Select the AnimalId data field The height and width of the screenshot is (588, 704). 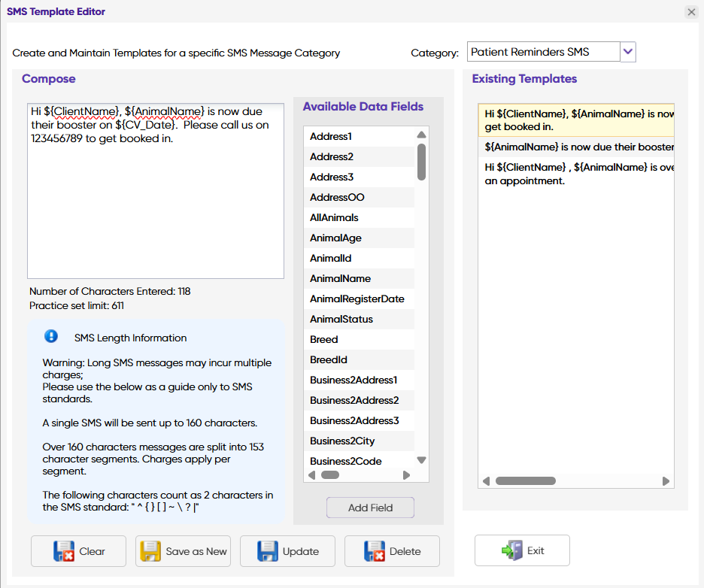coord(360,258)
